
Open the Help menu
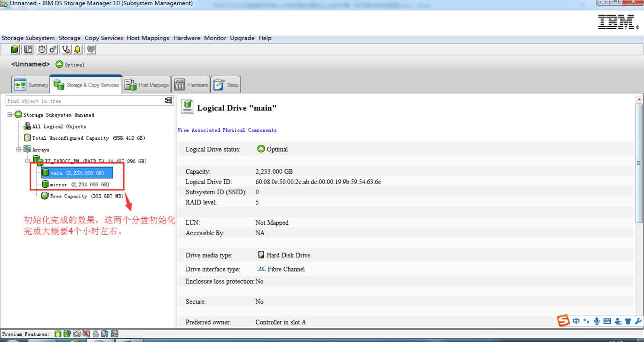coord(265,38)
